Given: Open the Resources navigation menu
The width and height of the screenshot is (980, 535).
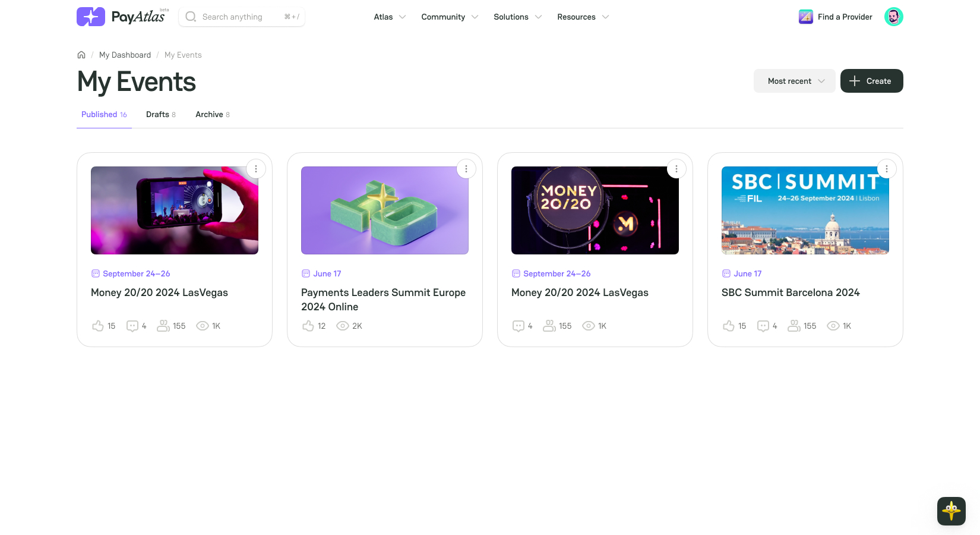Looking at the screenshot, I should [x=583, y=17].
